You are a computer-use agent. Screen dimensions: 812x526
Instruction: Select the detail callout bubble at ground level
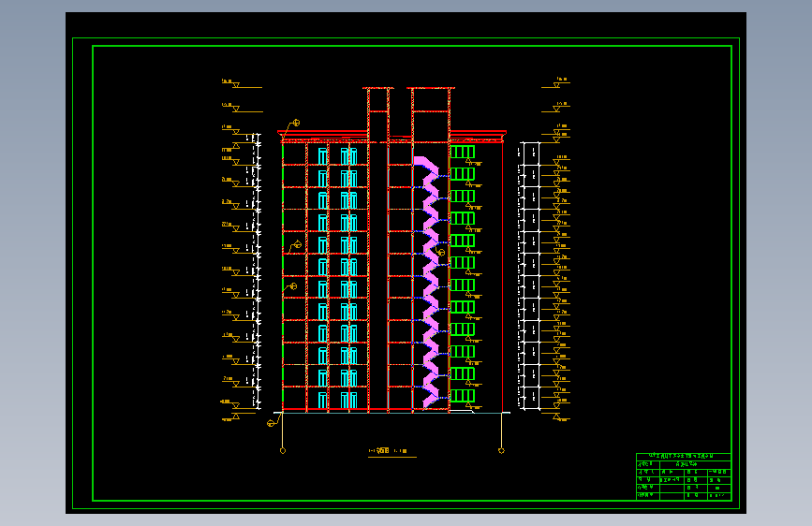click(271, 423)
